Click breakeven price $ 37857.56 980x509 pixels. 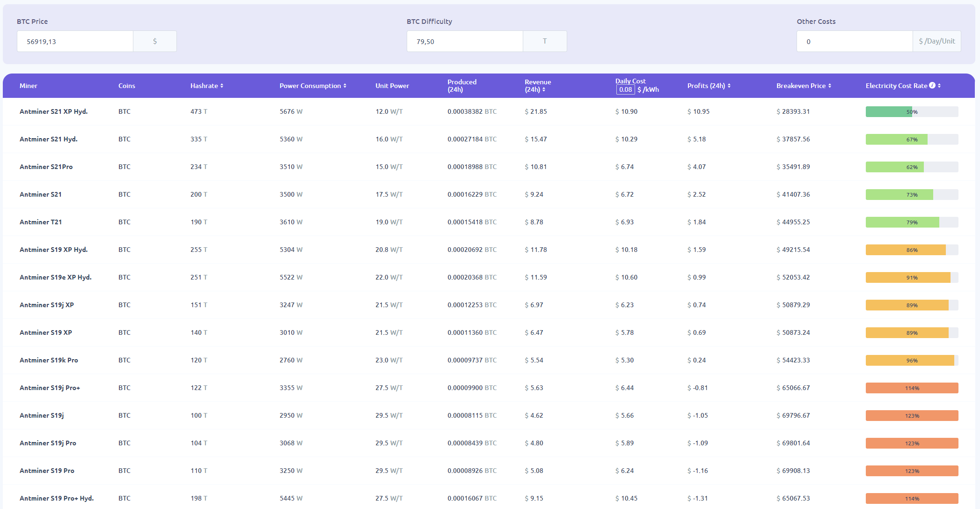pos(793,139)
